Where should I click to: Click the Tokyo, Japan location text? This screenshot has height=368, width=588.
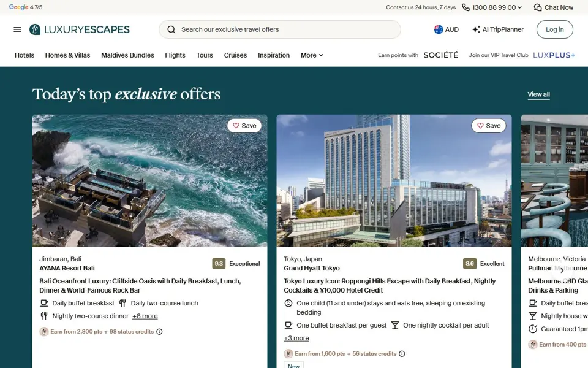point(303,259)
